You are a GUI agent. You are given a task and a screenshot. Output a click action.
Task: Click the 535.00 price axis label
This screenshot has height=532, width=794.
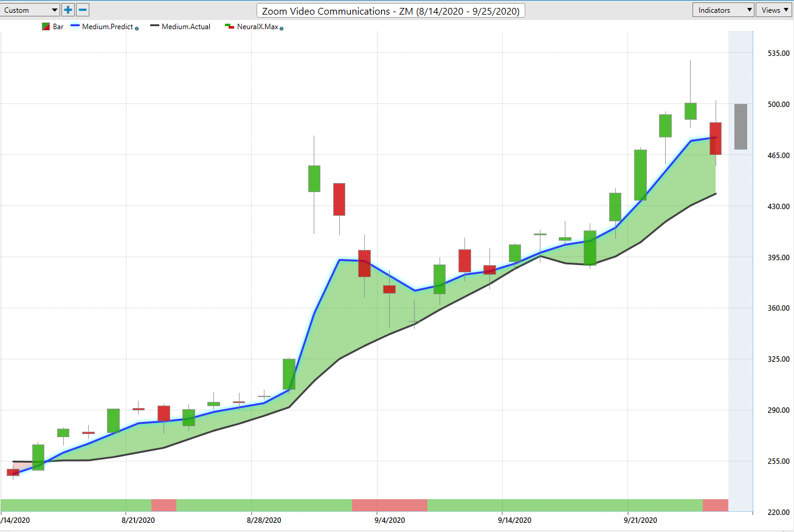778,54
